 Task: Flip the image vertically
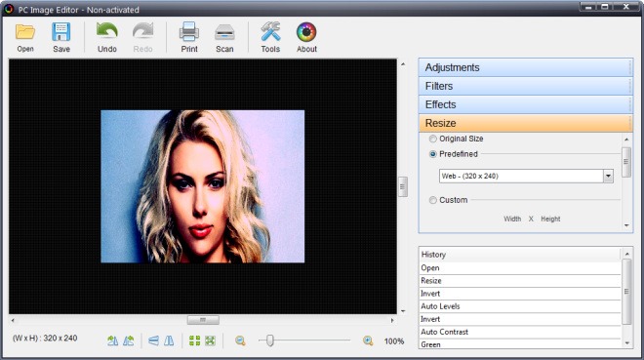click(153, 340)
